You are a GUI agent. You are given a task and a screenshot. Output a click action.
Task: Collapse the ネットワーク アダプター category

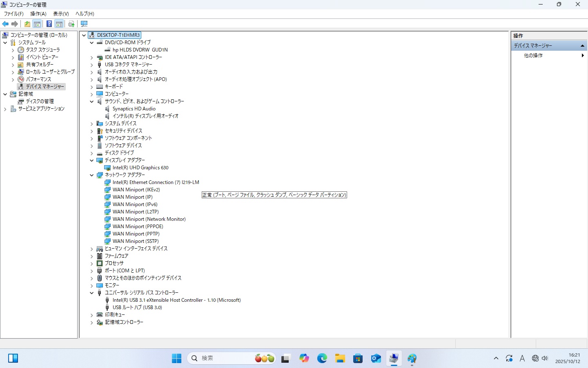[x=92, y=175]
